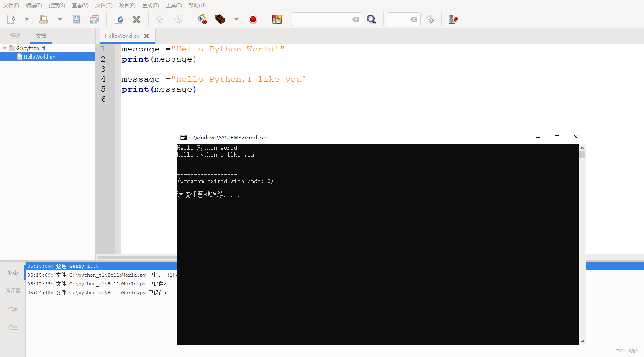The width and height of the screenshot is (644, 357).
Task: Click code line 1 message assignment
Action: (203, 49)
